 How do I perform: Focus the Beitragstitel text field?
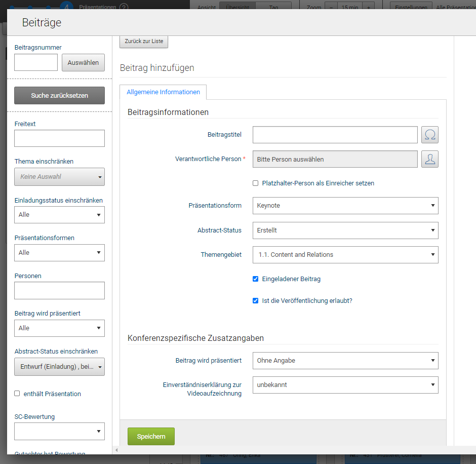tap(335, 135)
